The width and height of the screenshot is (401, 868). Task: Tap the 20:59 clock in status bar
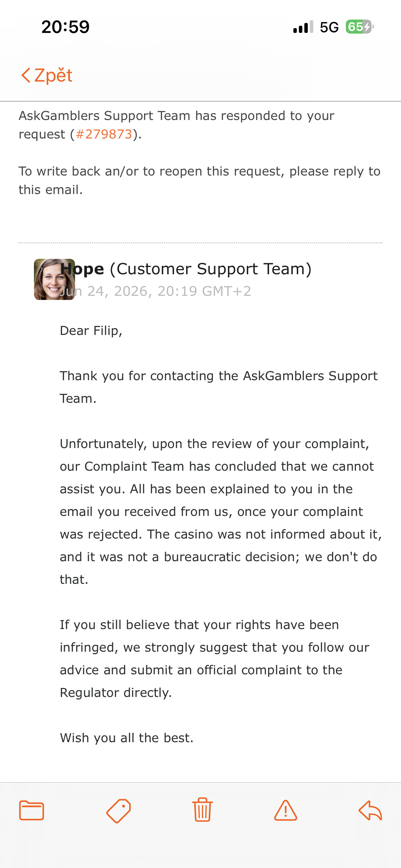tap(65, 27)
